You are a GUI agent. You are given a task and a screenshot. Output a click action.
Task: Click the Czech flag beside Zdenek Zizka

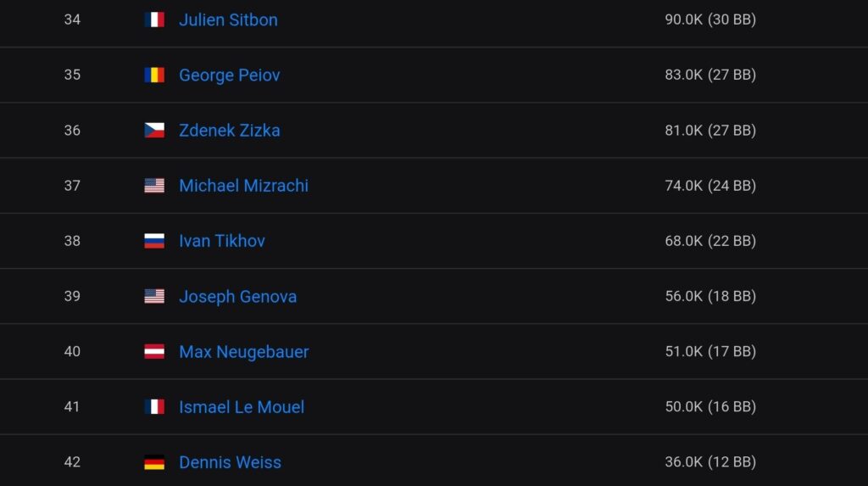pyautogui.click(x=154, y=131)
